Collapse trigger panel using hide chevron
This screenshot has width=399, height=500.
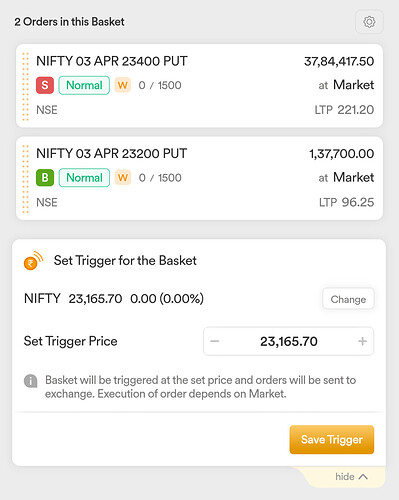[351, 477]
